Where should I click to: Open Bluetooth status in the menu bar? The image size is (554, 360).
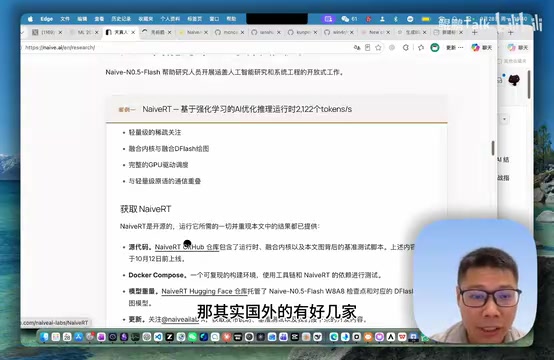click(x=396, y=19)
